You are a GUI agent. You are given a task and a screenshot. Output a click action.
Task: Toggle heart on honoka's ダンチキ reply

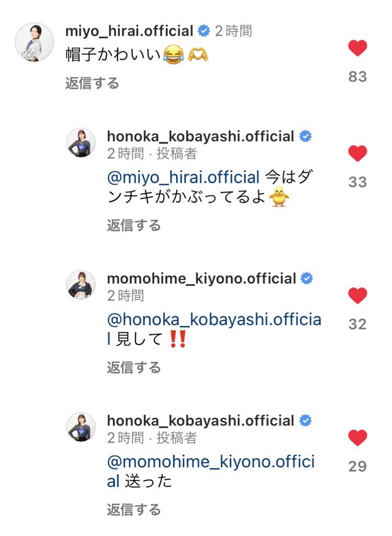point(357,154)
